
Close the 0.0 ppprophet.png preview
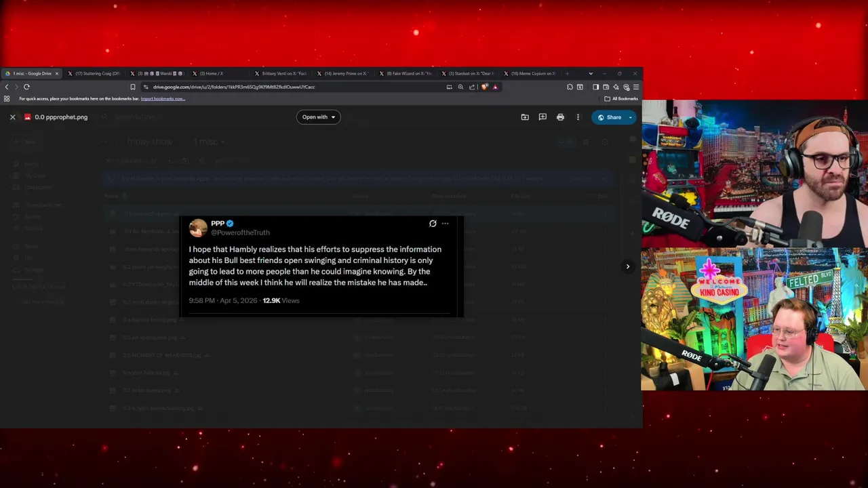[x=12, y=117]
